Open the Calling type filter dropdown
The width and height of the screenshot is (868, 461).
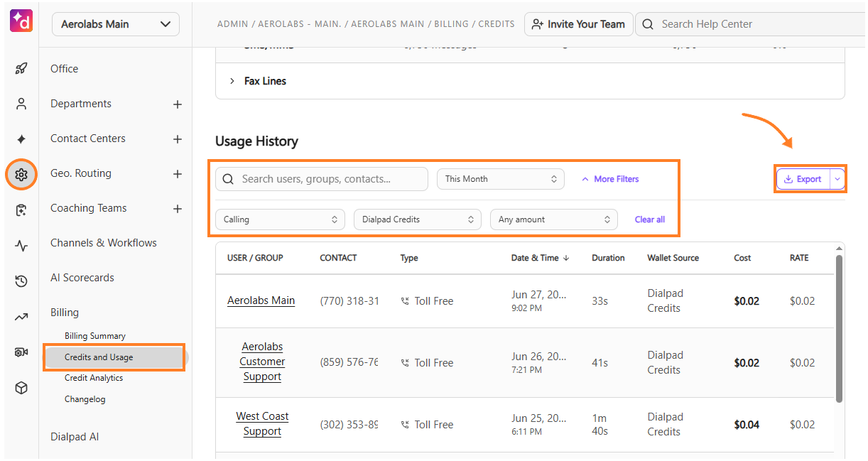pyautogui.click(x=280, y=219)
